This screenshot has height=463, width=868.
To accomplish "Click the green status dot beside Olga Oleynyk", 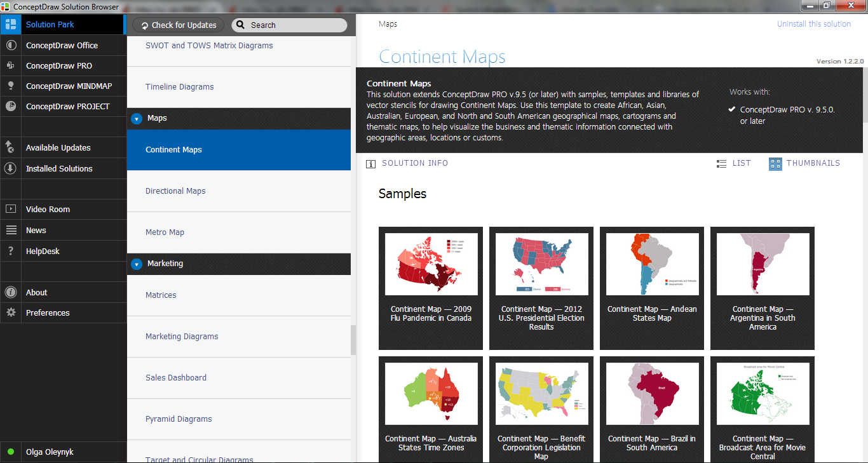I will (x=11, y=452).
